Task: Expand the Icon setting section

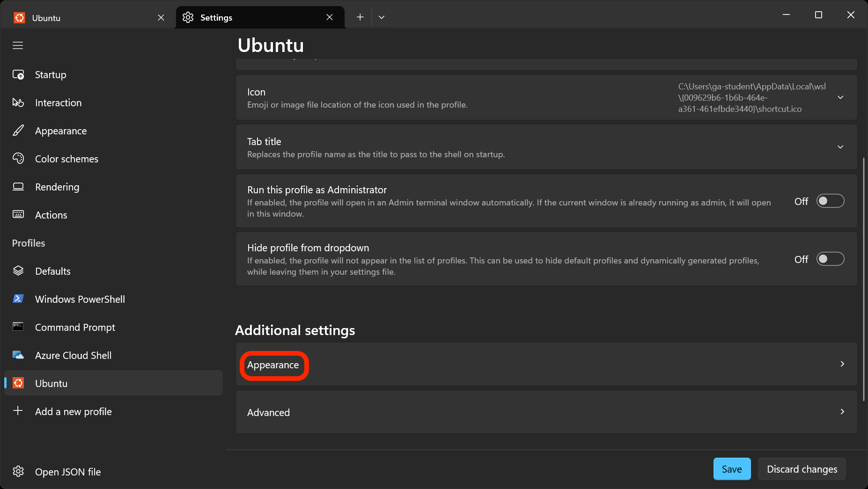Action: point(840,97)
